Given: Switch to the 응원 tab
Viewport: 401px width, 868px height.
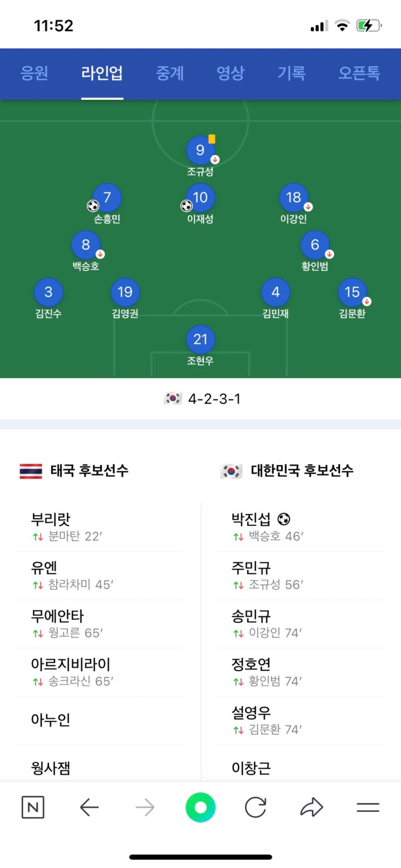Looking at the screenshot, I should (x=34, y=73).
